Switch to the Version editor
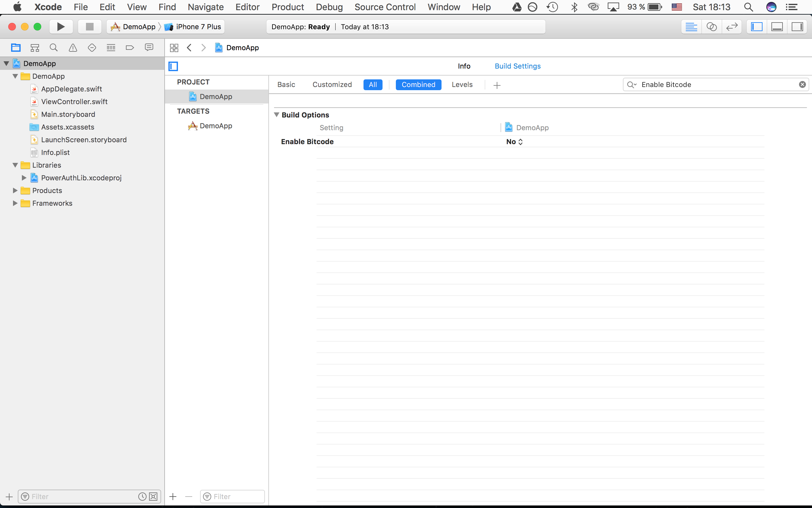The width and height of the screenshot is (812, 508). (732, 27)
